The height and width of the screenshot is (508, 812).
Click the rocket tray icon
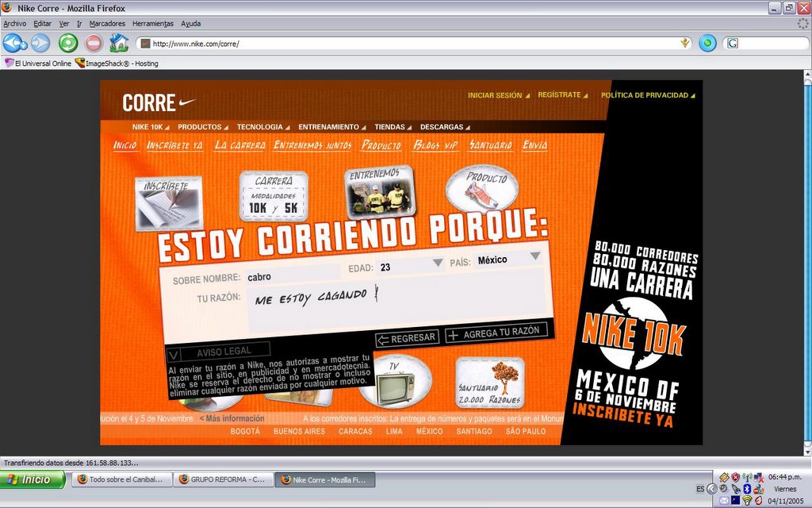(736, 489)
